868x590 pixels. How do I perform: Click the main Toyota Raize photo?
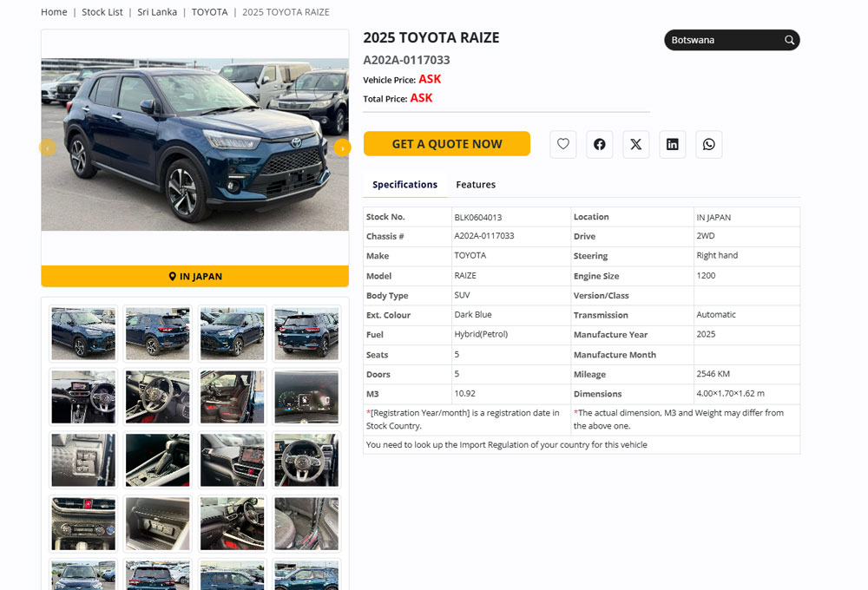[194, 144]
